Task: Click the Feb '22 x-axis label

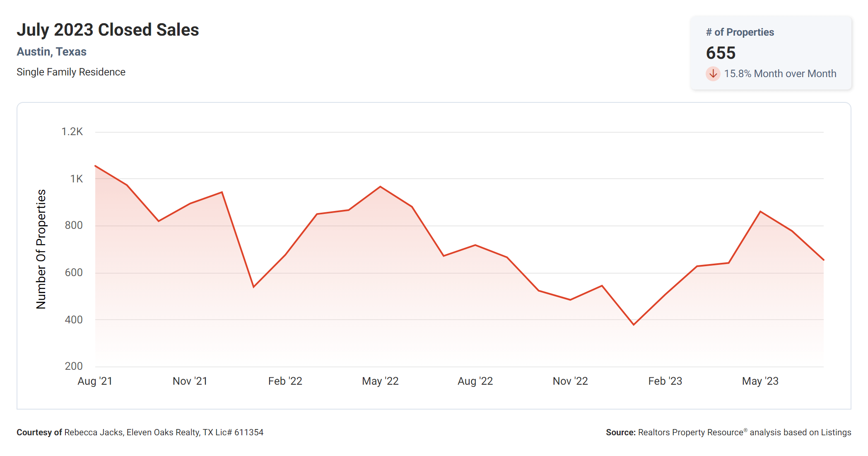Action: (x=285, y=381)
